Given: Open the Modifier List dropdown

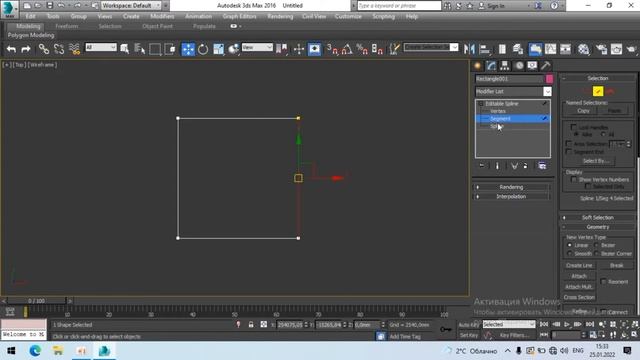Looking at the screenshot, I should [x=547, y=91].
